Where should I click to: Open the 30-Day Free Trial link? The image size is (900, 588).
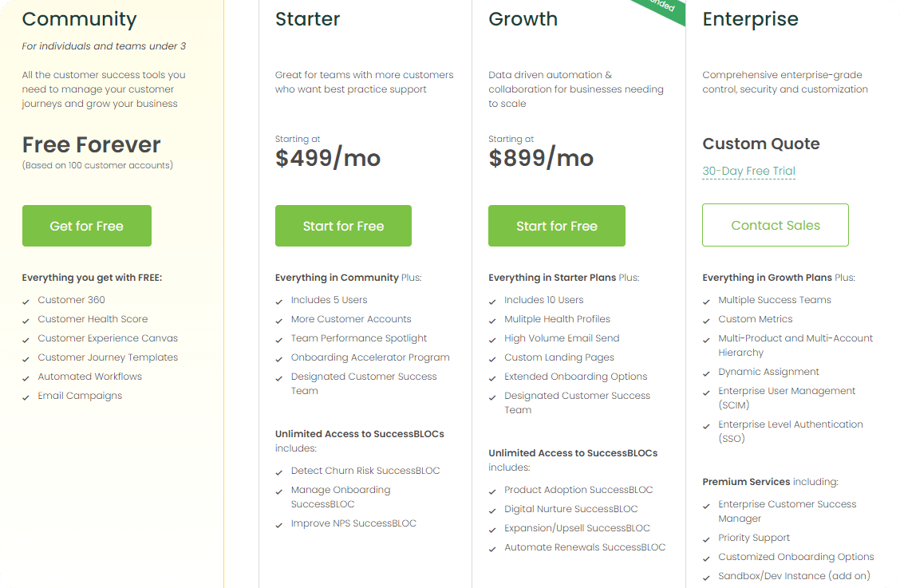748,171
